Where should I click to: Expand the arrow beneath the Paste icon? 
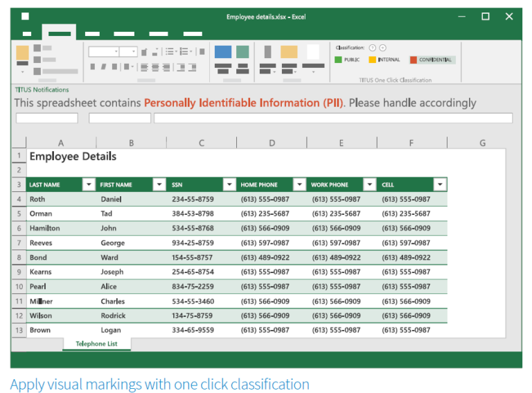click(22, 72)
